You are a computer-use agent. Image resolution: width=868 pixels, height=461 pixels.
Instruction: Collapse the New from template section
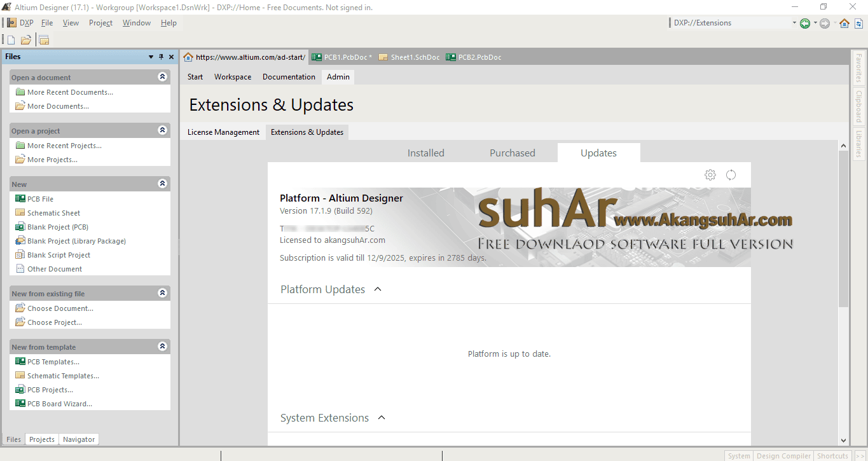(163, 347)
